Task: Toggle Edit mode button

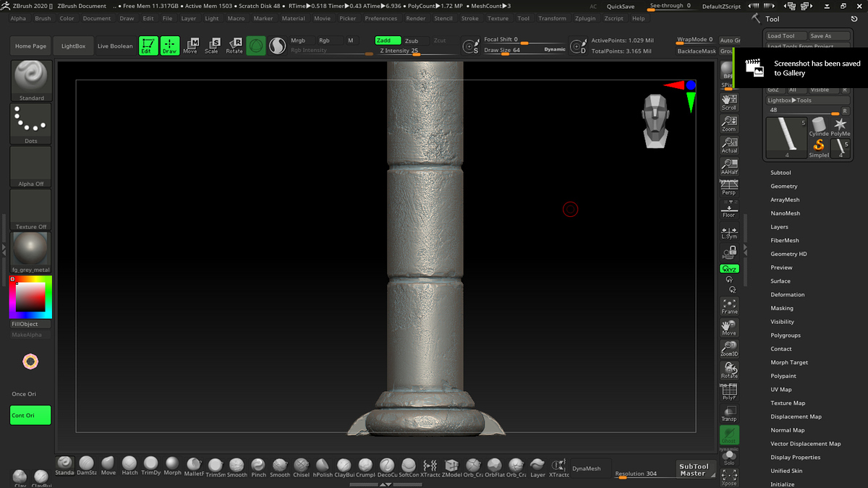Action: pos(148,46)
